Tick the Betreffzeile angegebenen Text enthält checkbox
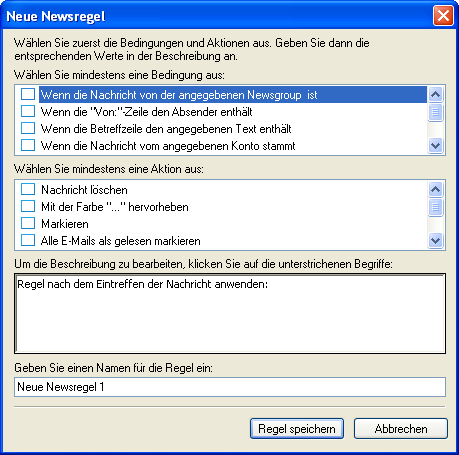Viewport: 459px width, 455px height. tap(28, 128)
